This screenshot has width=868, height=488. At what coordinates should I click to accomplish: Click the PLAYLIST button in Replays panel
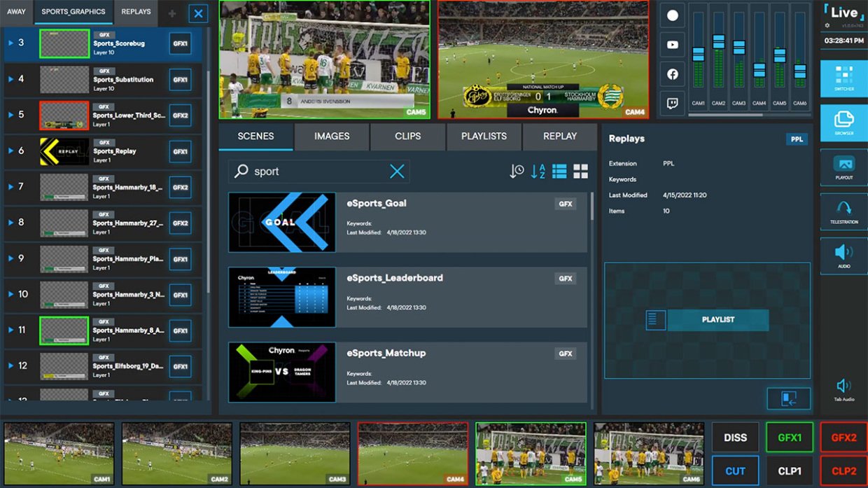(718, 320)
